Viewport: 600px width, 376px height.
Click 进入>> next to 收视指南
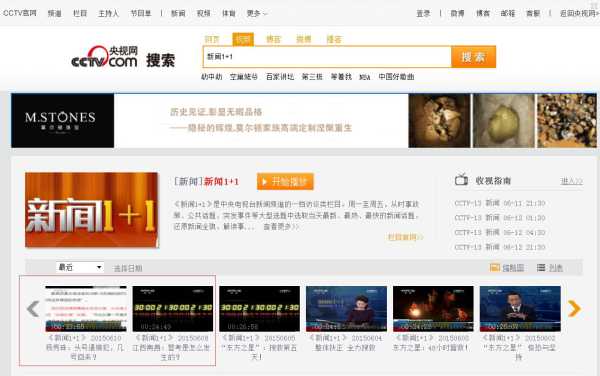(572, 181)
